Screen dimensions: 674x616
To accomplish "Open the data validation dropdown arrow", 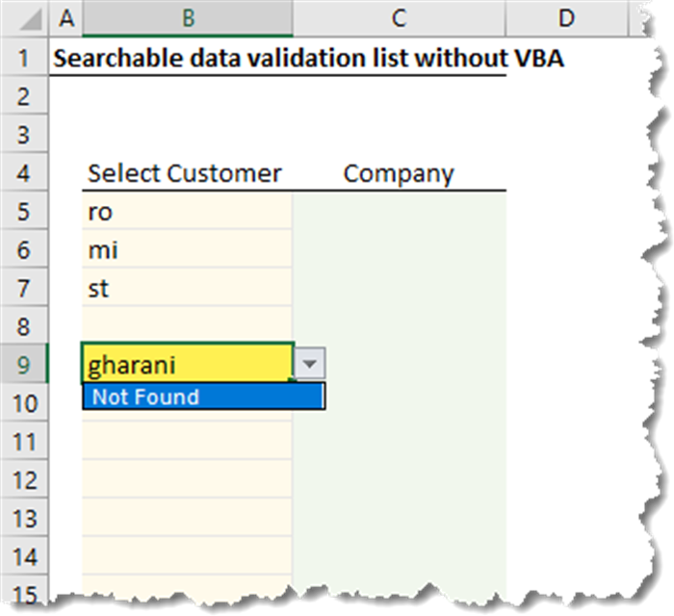I will (309, 364).
